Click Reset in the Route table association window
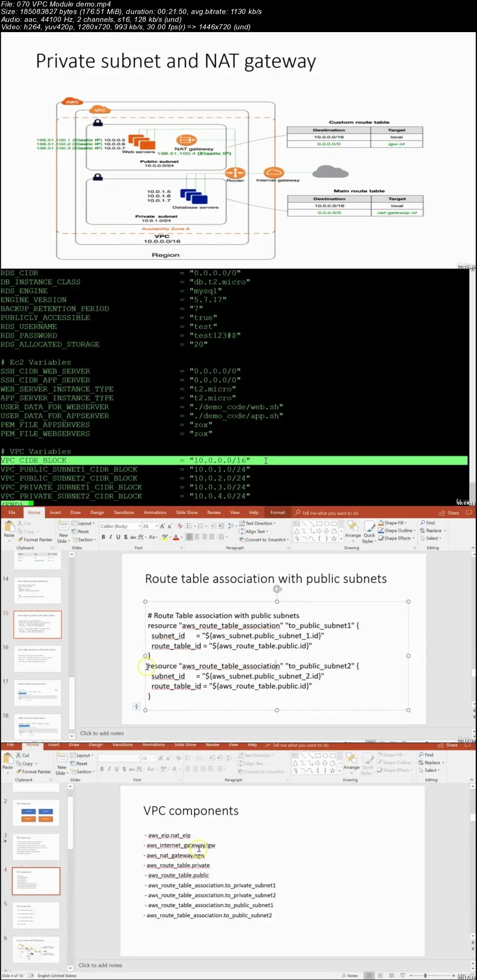 [x=80, y=531]
